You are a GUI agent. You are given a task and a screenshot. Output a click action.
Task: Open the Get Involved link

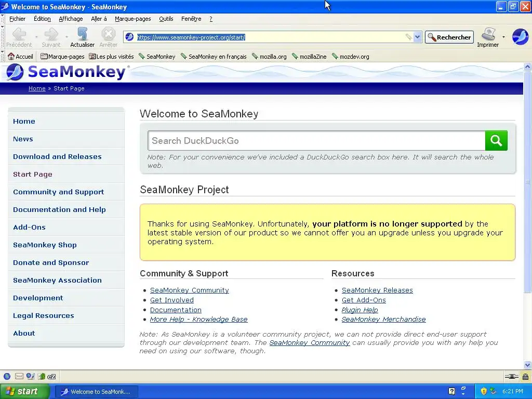point(171,300)
